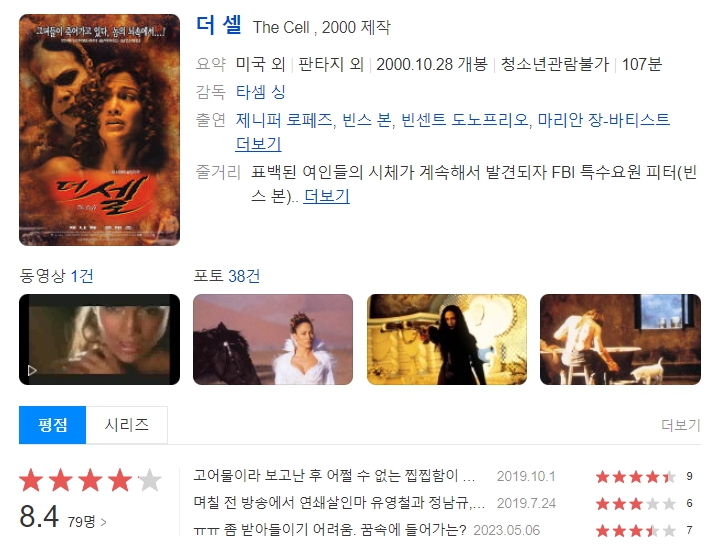Open videos count 1건 link
This screenshot has width=721, height=547.
click(x=82, y=276)
